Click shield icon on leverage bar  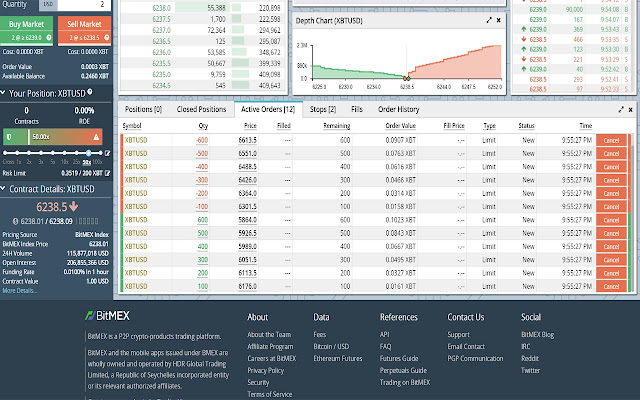click(9, 137)
